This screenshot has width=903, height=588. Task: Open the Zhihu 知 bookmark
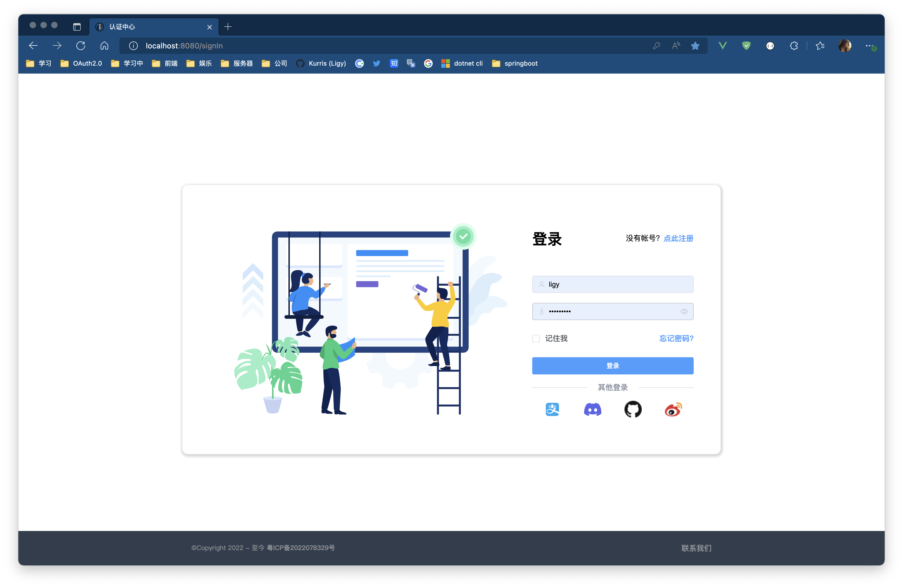click(x=394, y=63)
